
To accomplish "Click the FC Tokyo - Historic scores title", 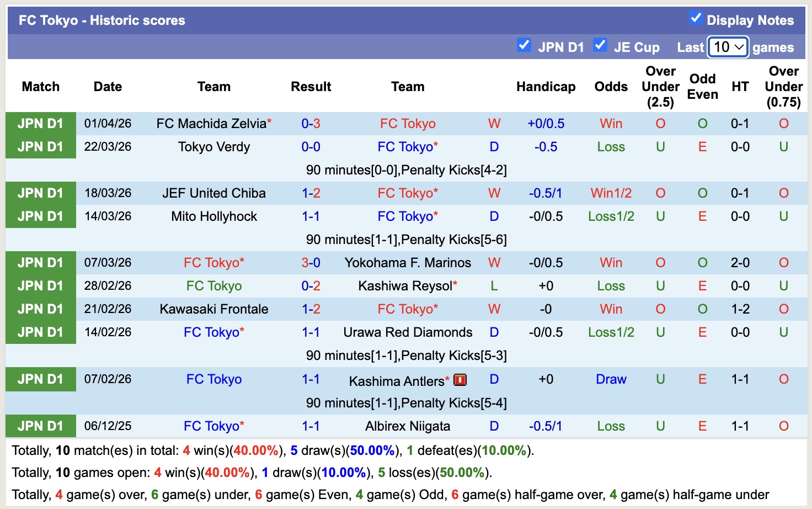I will [101, 20].
